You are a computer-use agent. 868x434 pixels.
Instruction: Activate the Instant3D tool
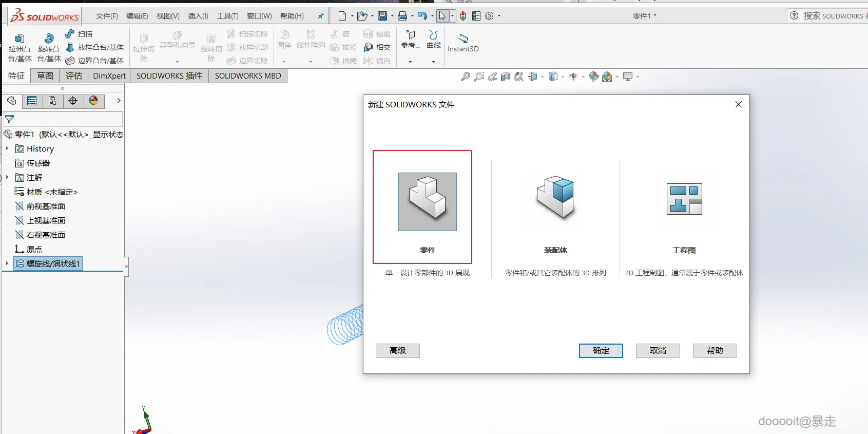[463, 43]
